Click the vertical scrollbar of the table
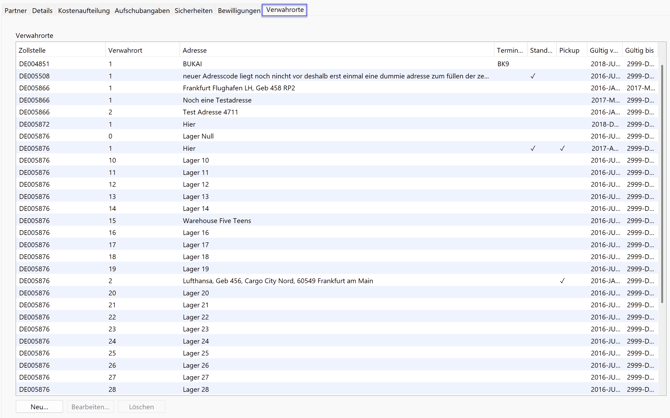This screenshot has height=418, width=670. coord(661,180)
